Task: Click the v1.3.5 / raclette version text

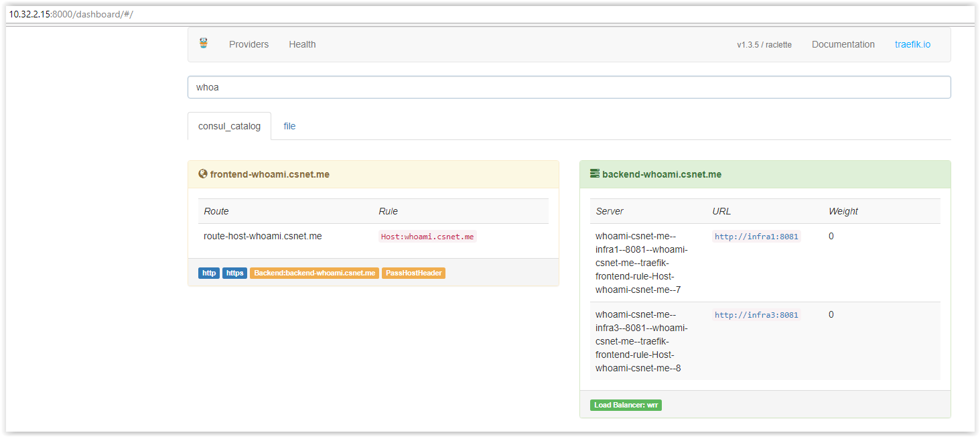Action: 764,45
